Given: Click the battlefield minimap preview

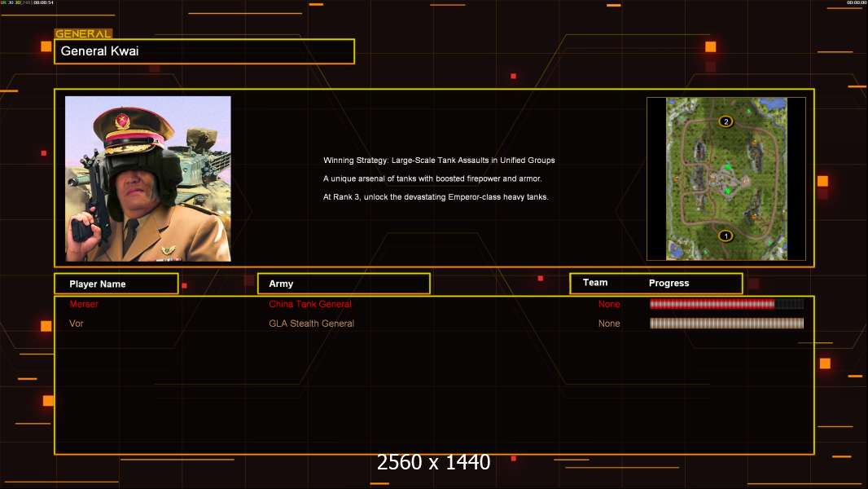Looking at the screenshot, I should pyautogui.click(x=726, y=178).
